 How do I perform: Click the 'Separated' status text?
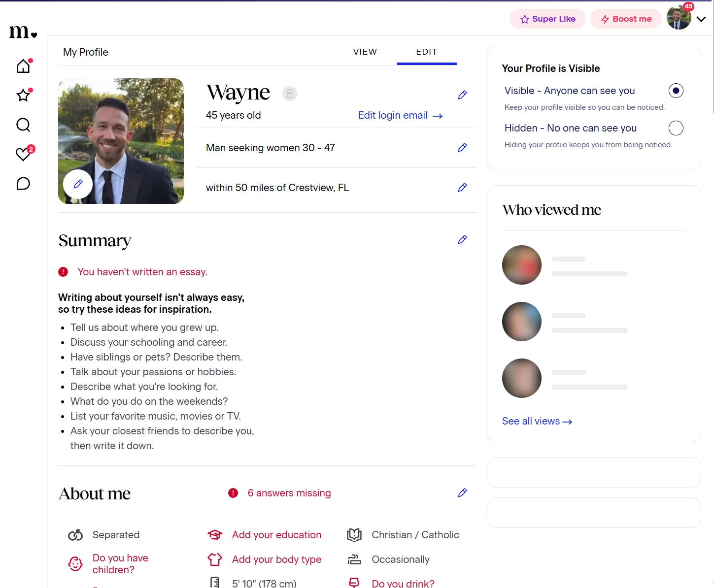tap(116, 535)
